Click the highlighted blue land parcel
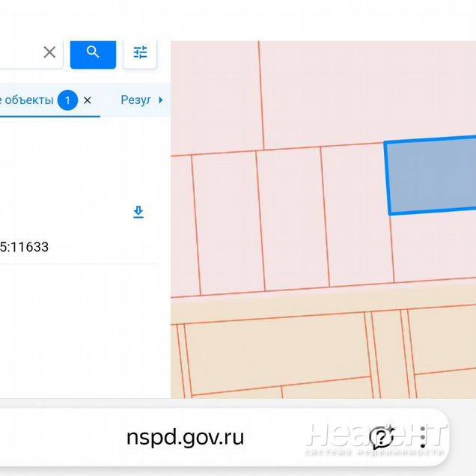Viewport: 476px width, 476px height. point(432,177)
